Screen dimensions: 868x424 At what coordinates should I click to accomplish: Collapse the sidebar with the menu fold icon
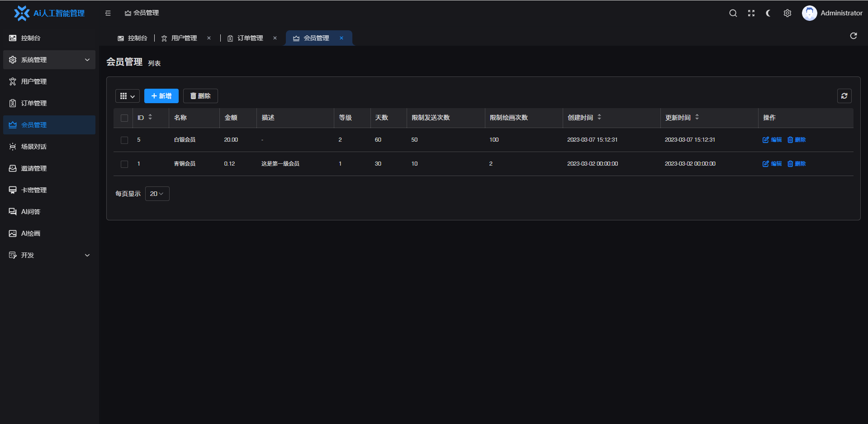tap(108, 13)
